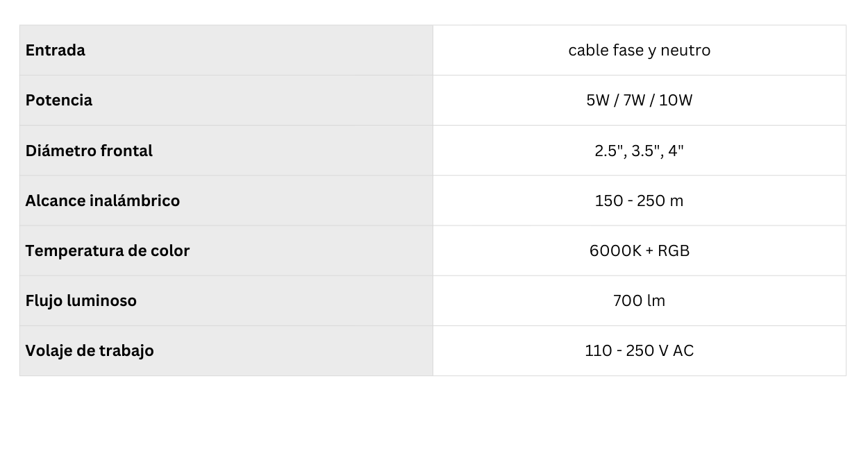Screen dimensions: 868x451
Task: Click the 6000K text
Action: [x=615, y=250]
